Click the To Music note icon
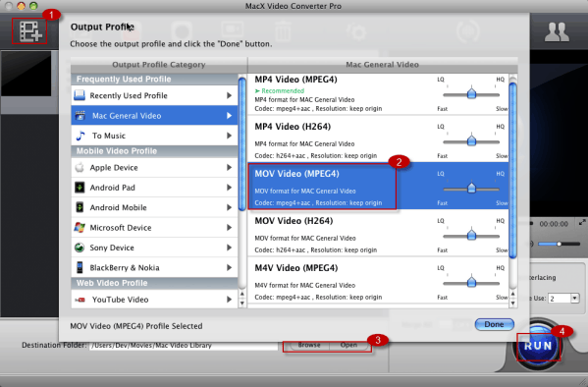The height and width of the screenshot is (387, 588). pos(80,136)
